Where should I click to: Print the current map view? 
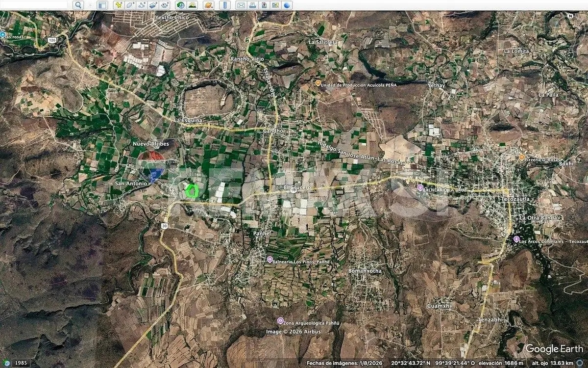click(x=252, y=5)
